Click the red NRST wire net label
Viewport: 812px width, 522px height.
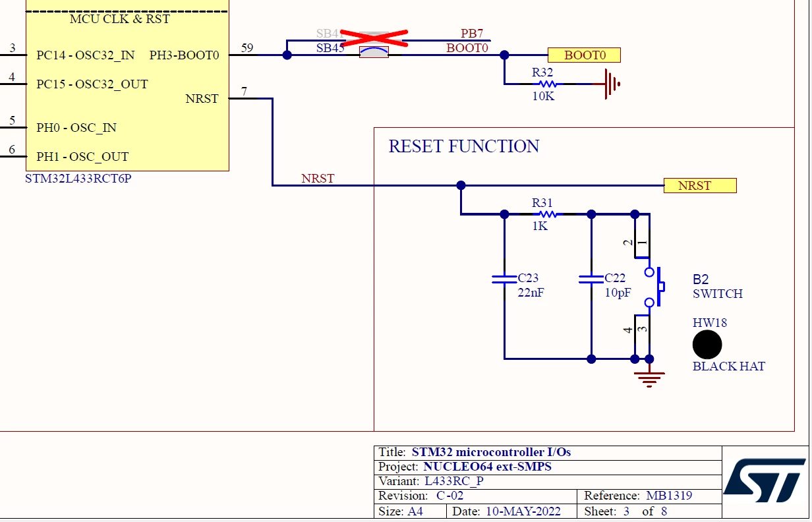click(318, 179)
